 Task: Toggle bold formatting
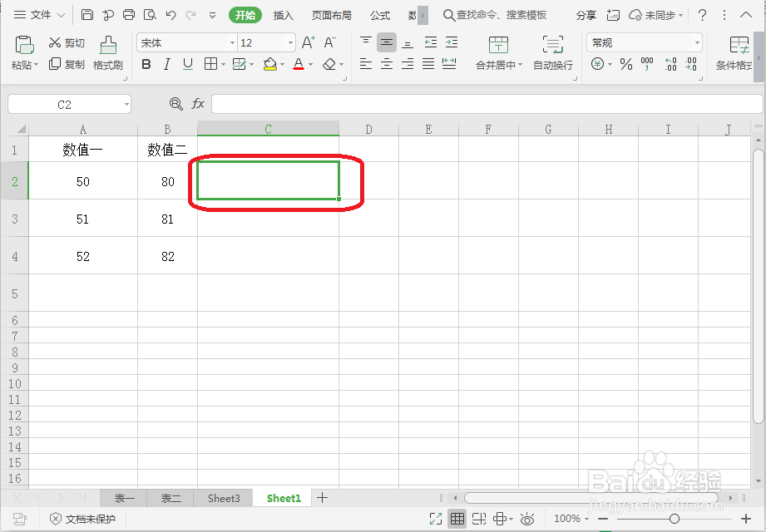point(146,64)
